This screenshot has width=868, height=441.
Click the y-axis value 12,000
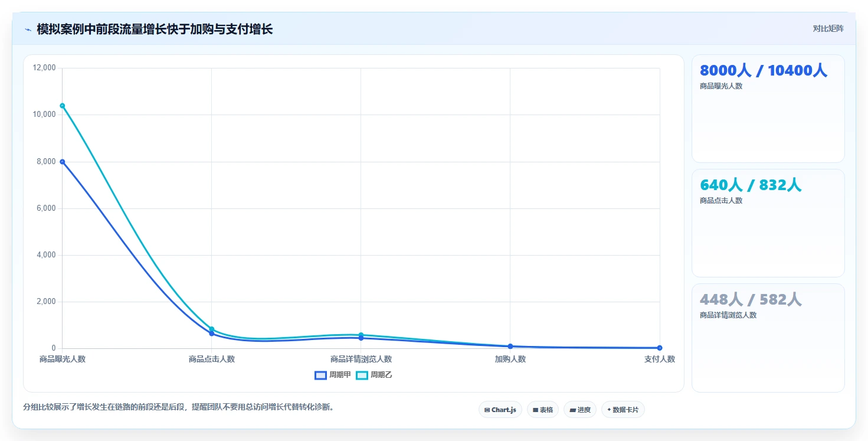(45, 68)
